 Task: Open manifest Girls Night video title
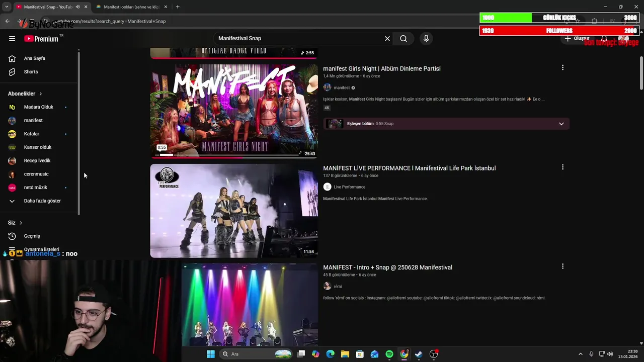[x=382, y=68]
